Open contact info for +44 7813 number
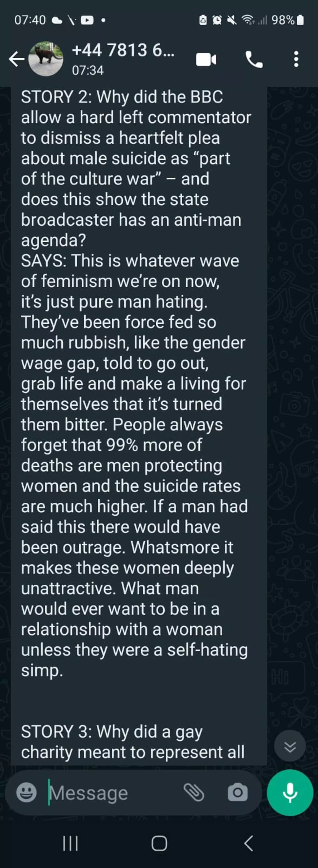This screenshot has width=318, height=868. coord(123,51)
